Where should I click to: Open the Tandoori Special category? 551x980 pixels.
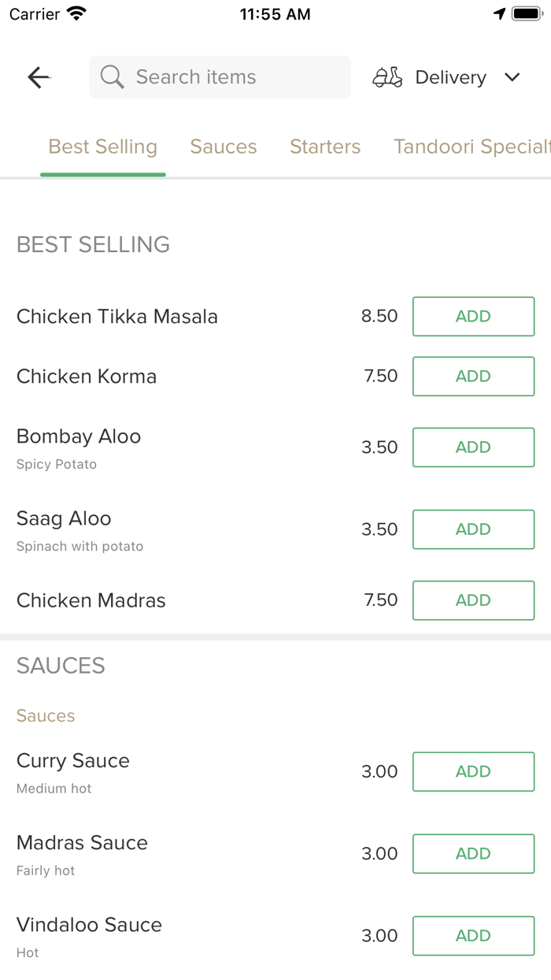(471, 147)
